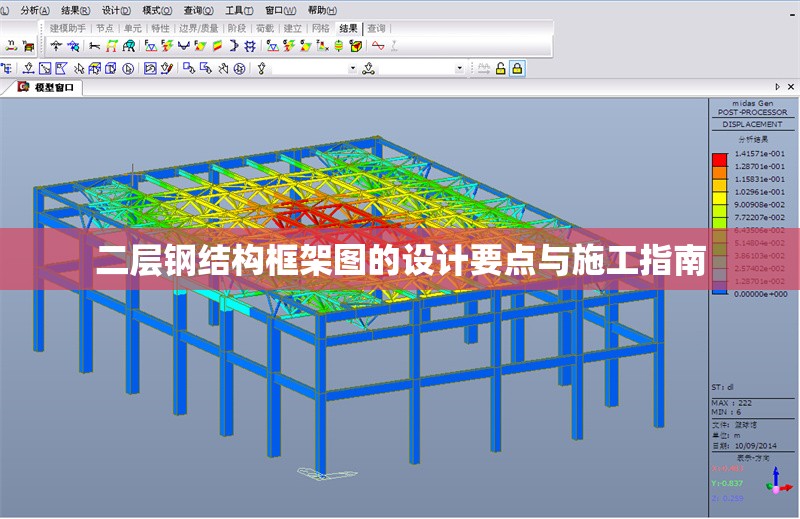The image size is (800, 519).
Task: Click the wheel-shaped icon next to hand tool
Action: pyautogui.click(x=239, y=69)
